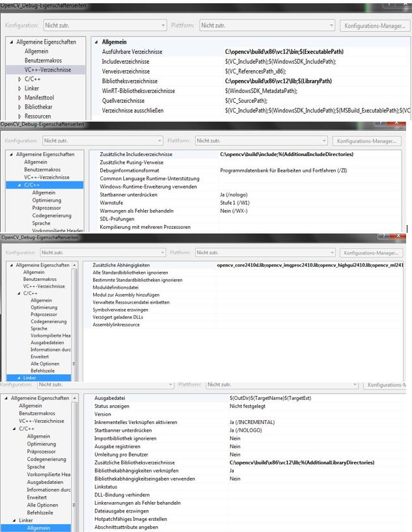Select Alle Standardbibliotheken ignorieren row
The image size is (412, 532).
pos(243,273)
